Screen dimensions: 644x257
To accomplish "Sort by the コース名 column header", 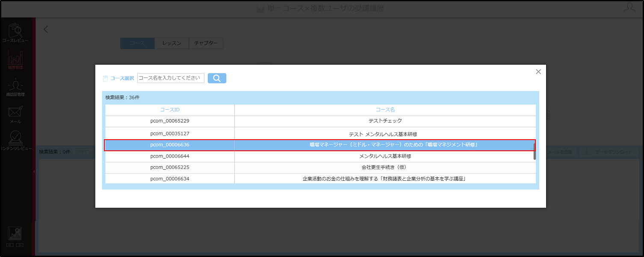I will pos(385,110).
